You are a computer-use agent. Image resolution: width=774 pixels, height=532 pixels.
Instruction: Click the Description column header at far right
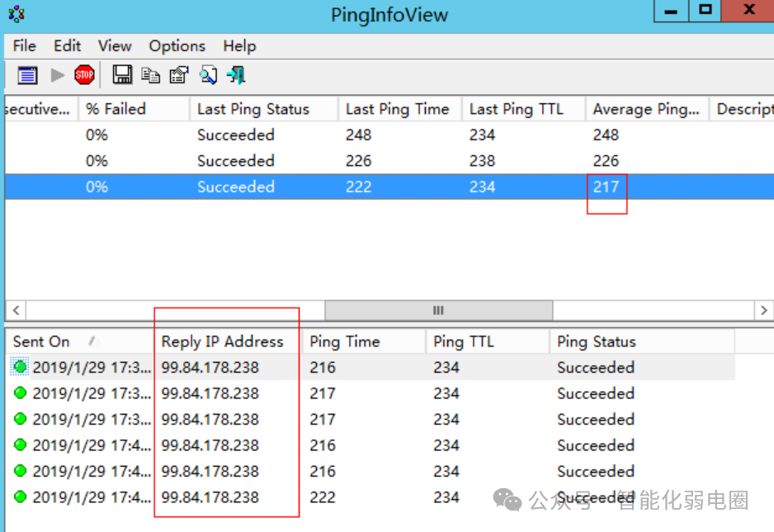[x=742, y=109]
